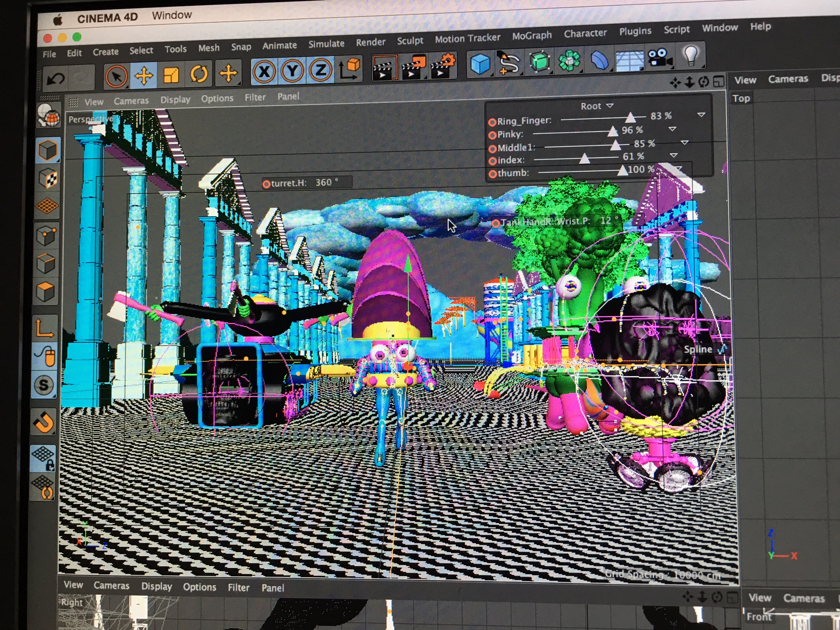Open the Ring_Finger dropdown arrow
Image resolution: width=840 pixels, height=630 pixels.
point(701,115)
